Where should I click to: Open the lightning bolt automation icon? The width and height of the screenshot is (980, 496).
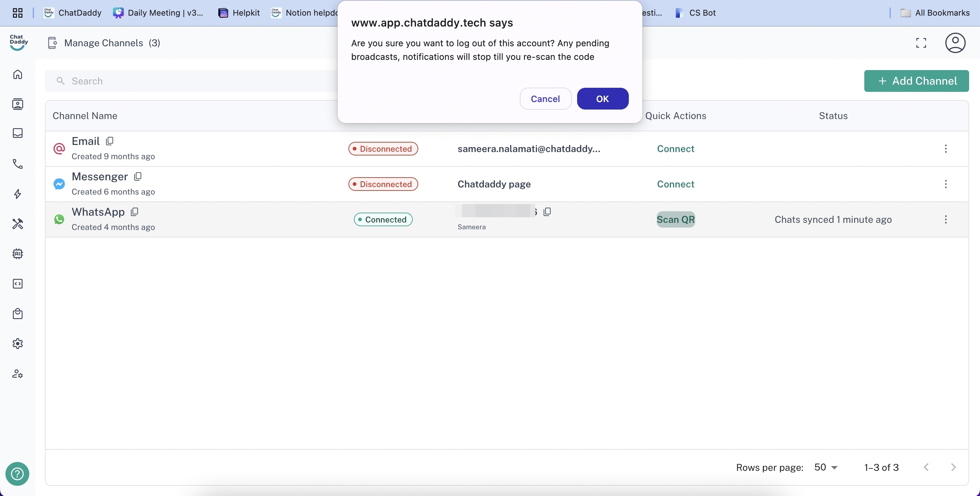tap(17, 194)
